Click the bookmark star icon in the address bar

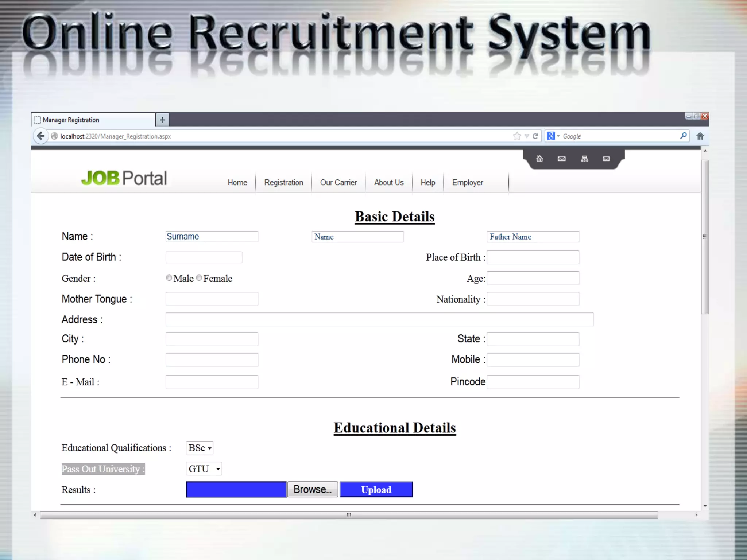pyautogui.click(x=516, y=136)
